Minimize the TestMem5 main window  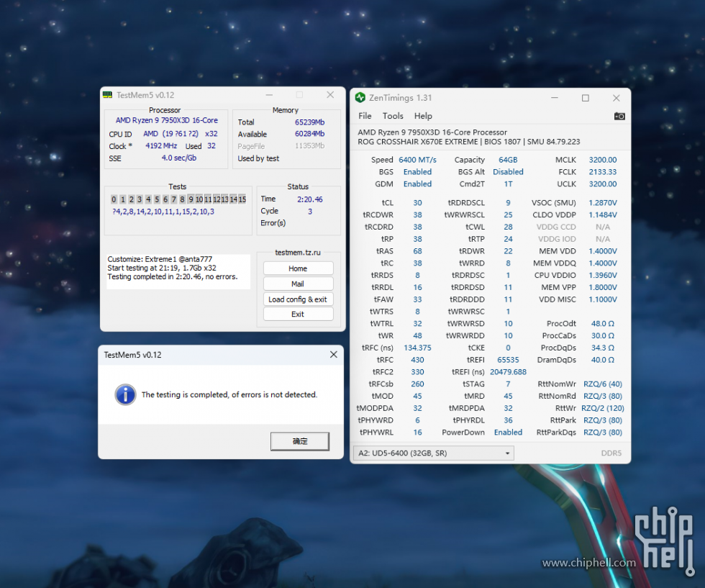269,95
